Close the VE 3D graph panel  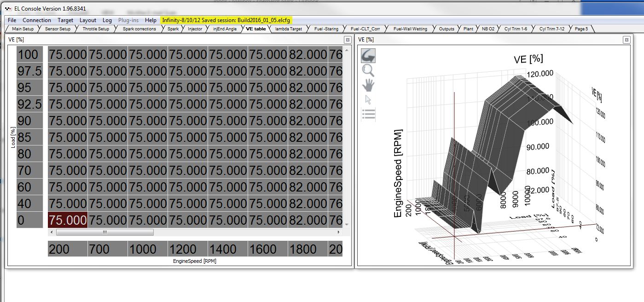pos(627,40)
